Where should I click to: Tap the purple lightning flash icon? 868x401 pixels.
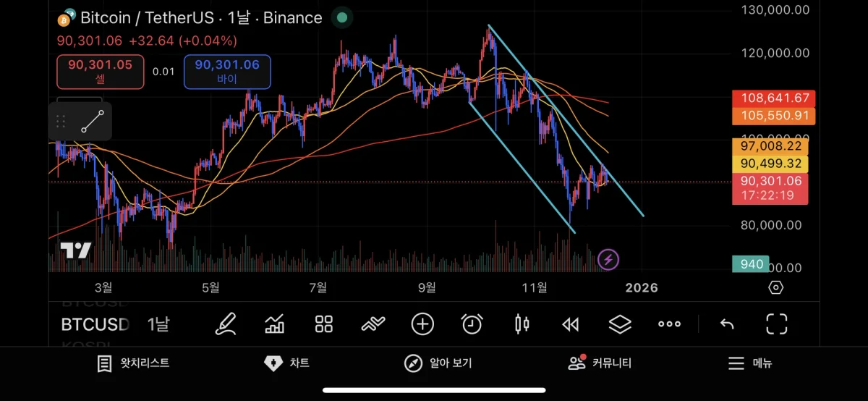[608, 258]
